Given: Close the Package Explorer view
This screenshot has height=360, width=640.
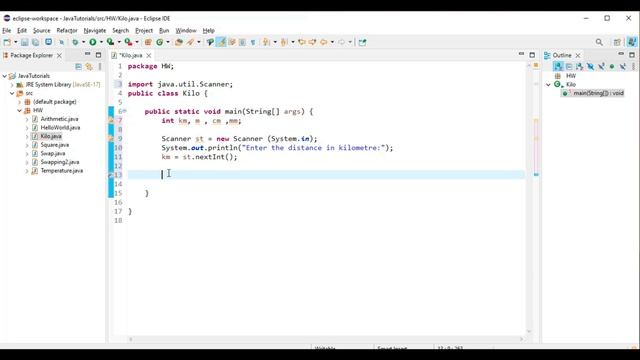Looking at the screenshot, I should [x=59, y=55].
